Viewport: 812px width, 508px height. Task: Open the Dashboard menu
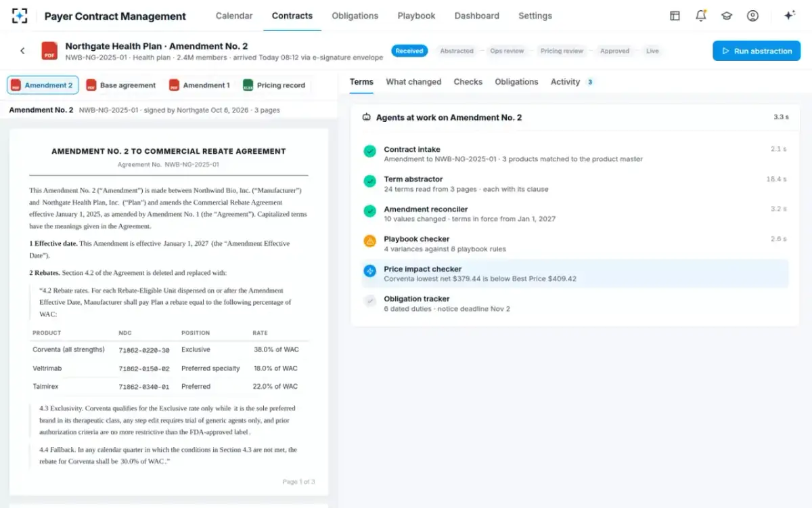point(477,16)
